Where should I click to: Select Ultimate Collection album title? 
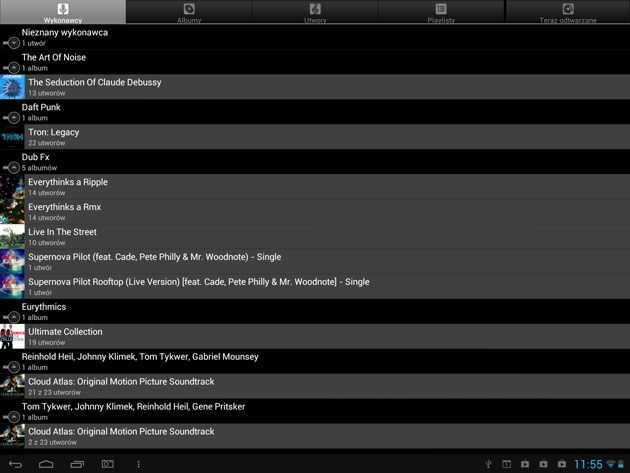tap(65, 332)
